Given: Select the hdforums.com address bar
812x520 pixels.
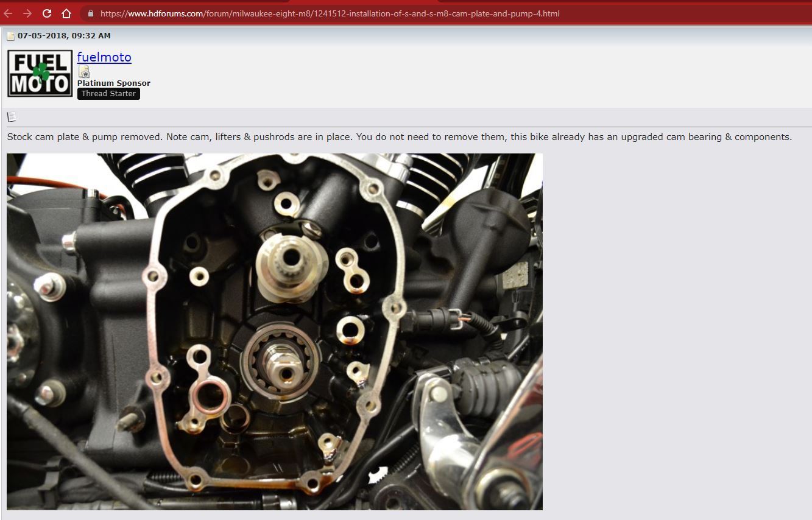Looking at the screenshot, I should coord(329,13).
